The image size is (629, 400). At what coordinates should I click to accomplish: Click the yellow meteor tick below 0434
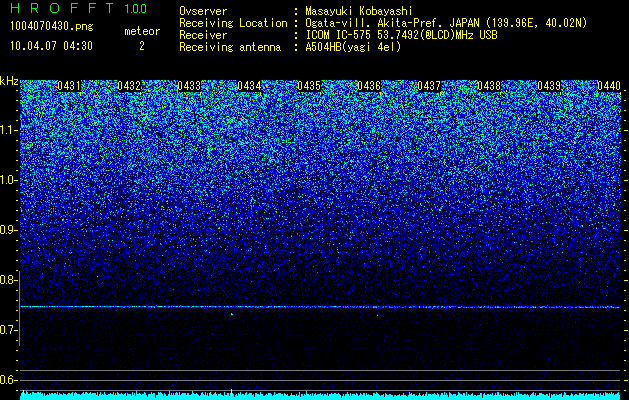[231, 394]
